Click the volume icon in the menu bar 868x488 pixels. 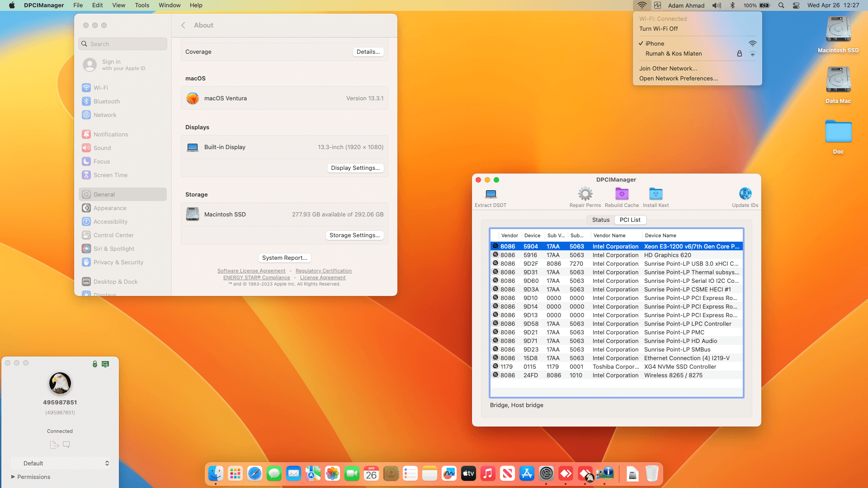coord(717,5)
